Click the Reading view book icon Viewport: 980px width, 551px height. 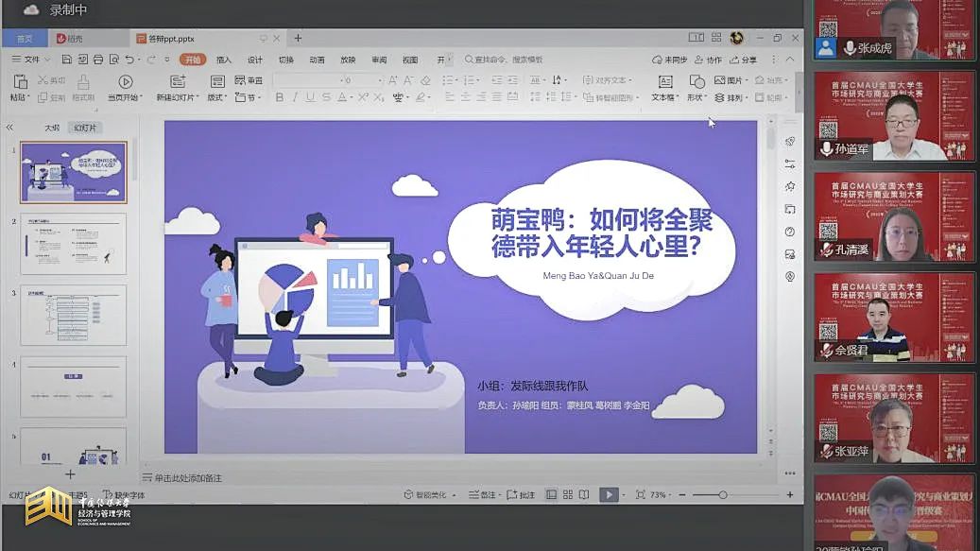point(584,495)
